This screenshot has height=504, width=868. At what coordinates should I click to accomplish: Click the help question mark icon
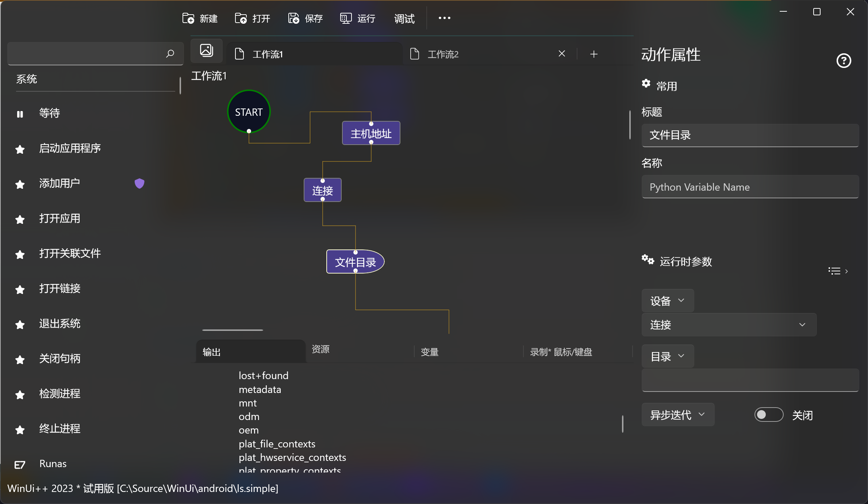[844, 61]
